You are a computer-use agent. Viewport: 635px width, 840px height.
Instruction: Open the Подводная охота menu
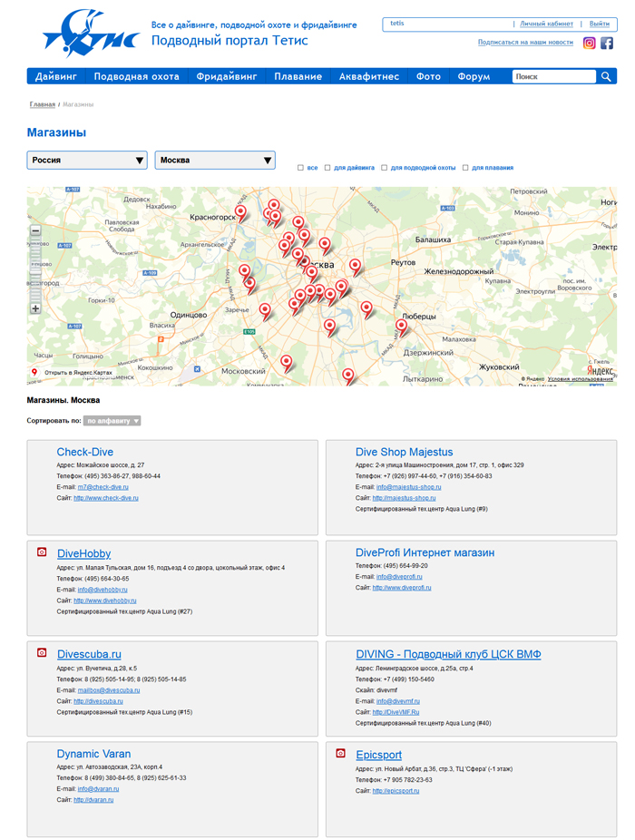tap(137, 76)
